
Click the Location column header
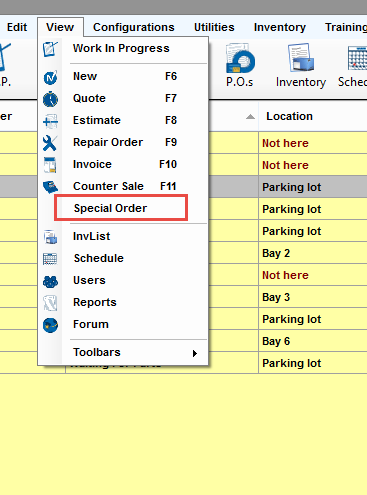point(313,116)
